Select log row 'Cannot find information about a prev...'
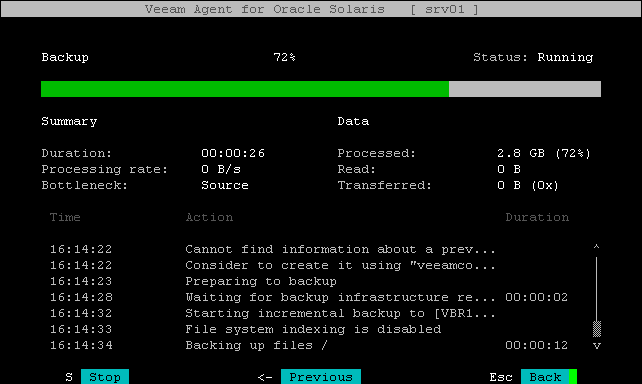Screen dimensions: 642x384 coord(309,249)
